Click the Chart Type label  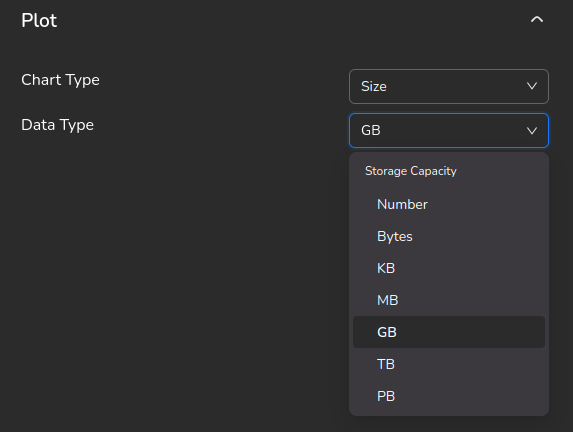60,80
